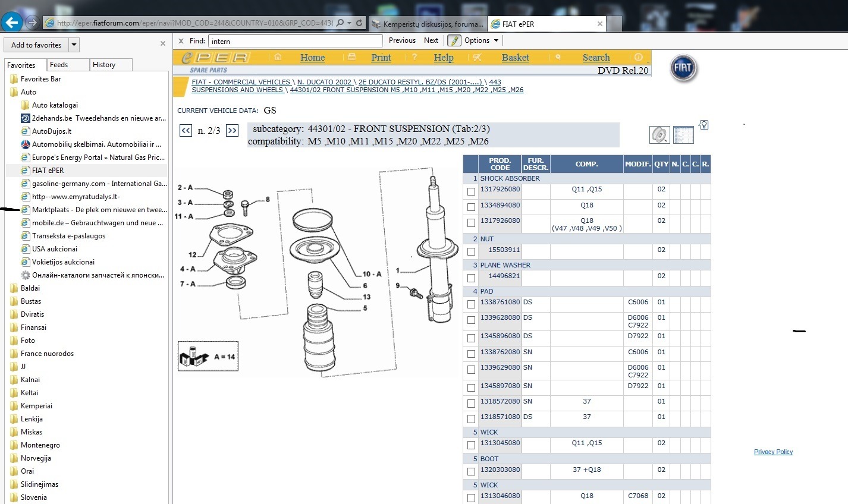Tick checkbox for part 1318572080
This screenshot has width=848, height=504.
tap(472, 403)
